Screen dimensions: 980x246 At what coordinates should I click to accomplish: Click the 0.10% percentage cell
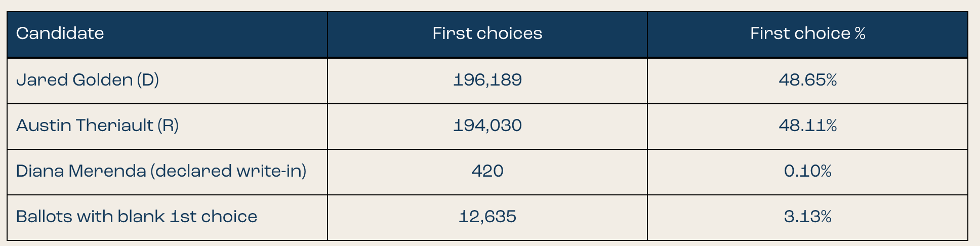click(x=807, y=172)
